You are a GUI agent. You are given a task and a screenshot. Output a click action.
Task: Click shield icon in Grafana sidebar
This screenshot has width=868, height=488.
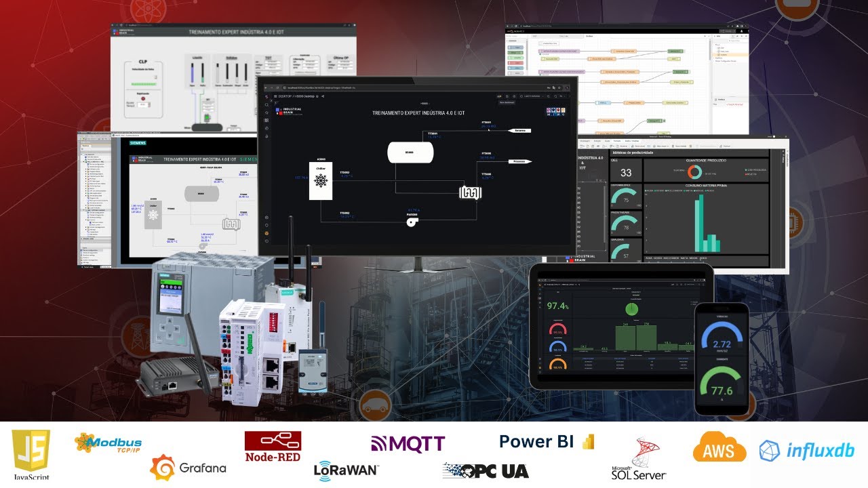(x=267, y=225)
